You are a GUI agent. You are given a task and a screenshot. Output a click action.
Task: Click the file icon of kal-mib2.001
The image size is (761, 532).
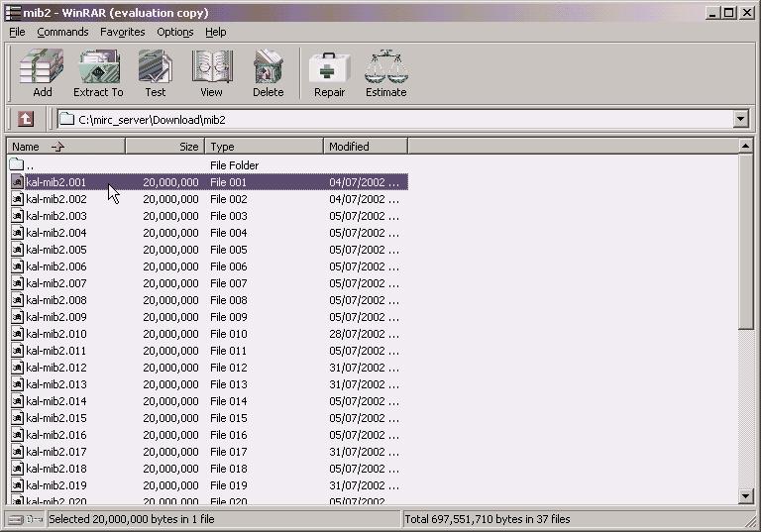(18, 182)
